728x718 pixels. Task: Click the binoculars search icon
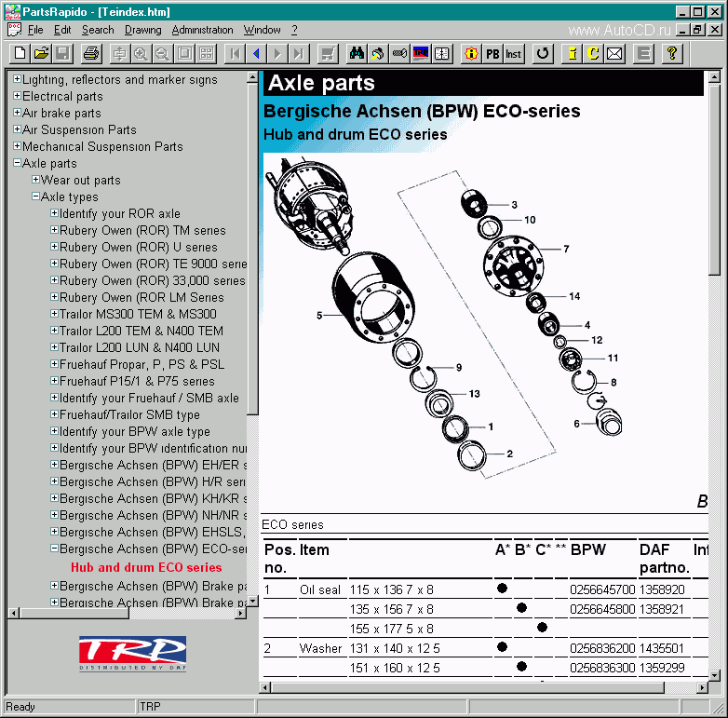(x=357, y=54)
